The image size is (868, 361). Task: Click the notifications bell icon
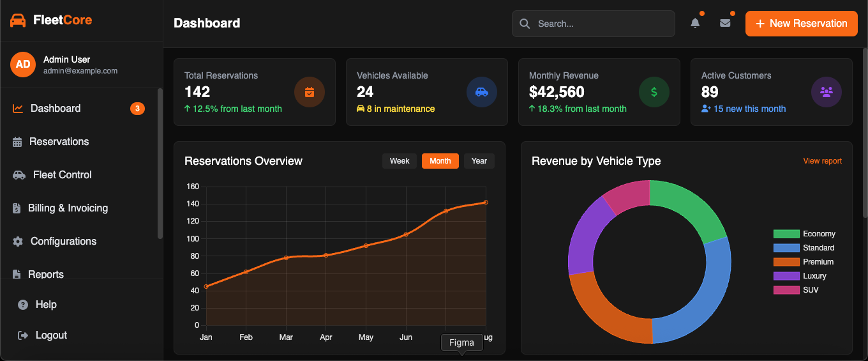pyautogui.click(x=695, y=24)
